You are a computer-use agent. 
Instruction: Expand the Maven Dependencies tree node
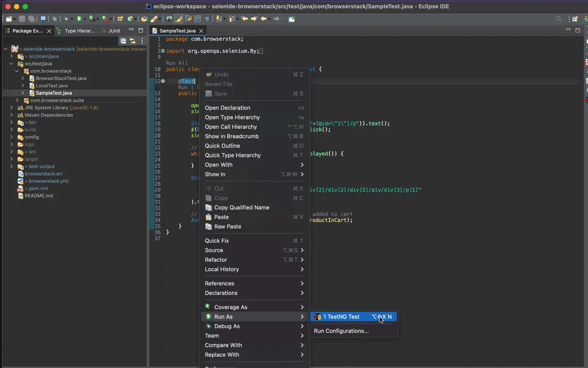tap(11, 115)
